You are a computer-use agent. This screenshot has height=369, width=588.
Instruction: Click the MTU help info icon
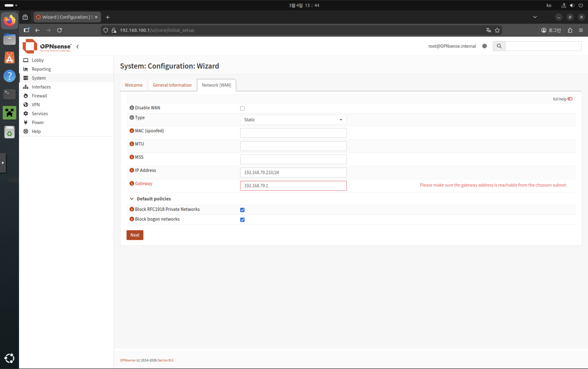point(132,144)
